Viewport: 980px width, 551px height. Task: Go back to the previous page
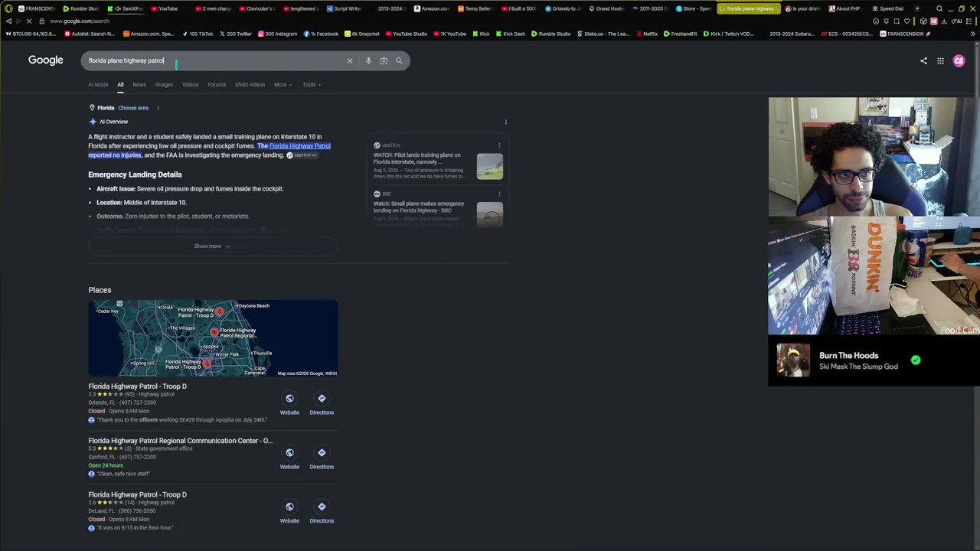pyautogui.click(x=8, y=21)
